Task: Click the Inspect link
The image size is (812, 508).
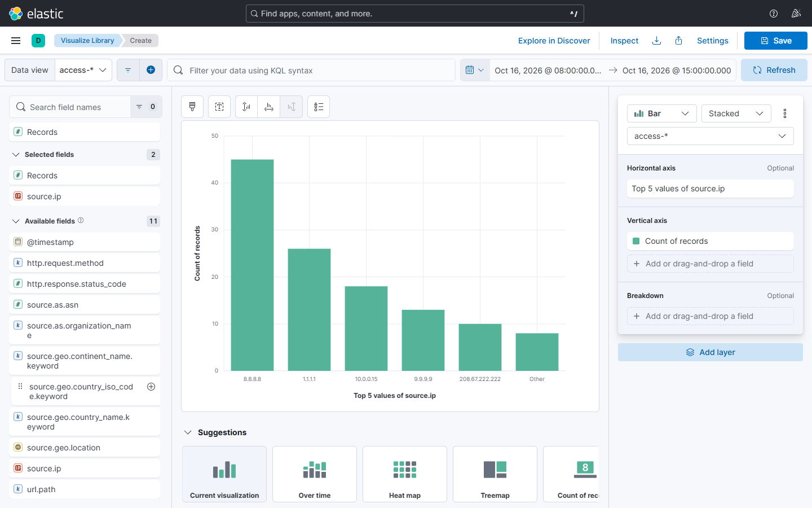Action: coord(624,41)
